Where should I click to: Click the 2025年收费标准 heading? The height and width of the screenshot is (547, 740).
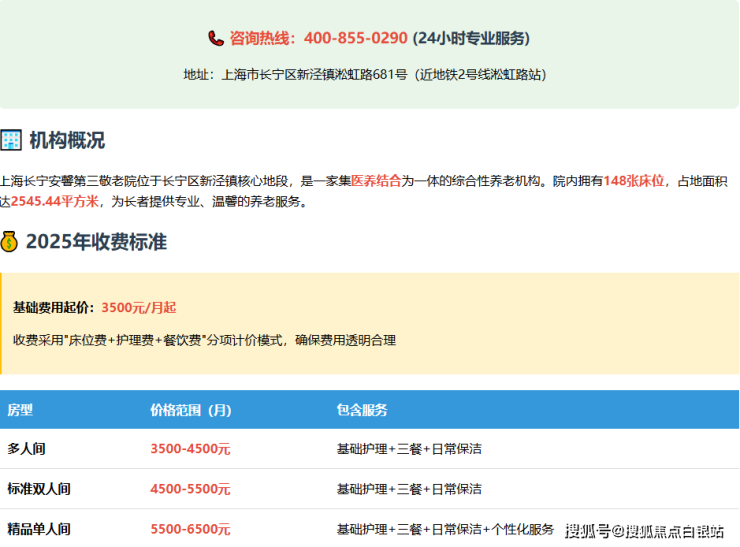[96, 241]
